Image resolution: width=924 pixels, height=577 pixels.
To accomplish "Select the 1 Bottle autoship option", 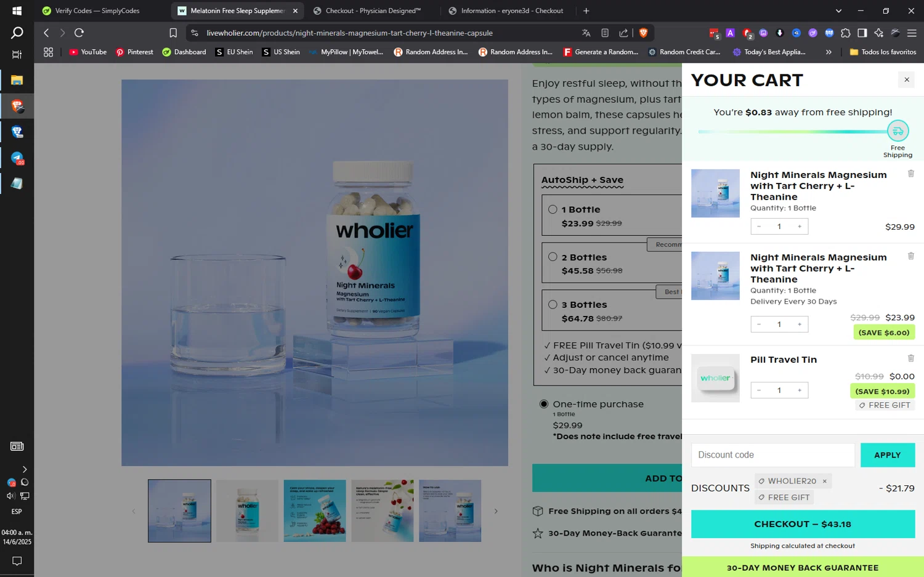I will coord(553,209).
